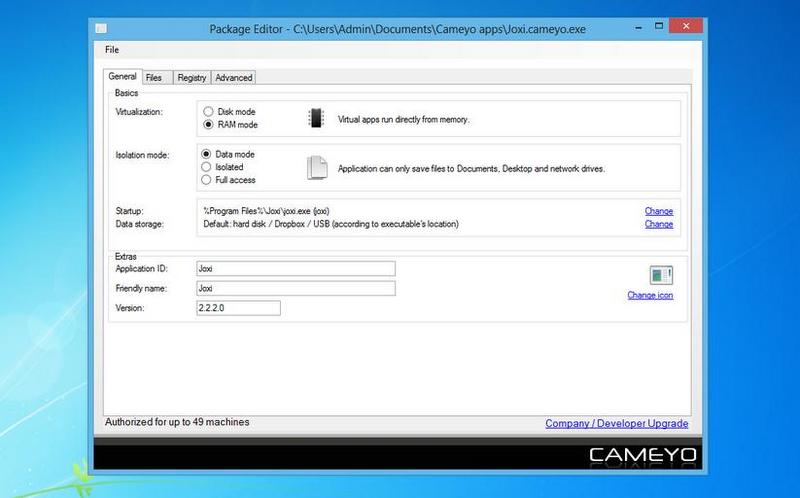Open the Advanced tab

234,78
